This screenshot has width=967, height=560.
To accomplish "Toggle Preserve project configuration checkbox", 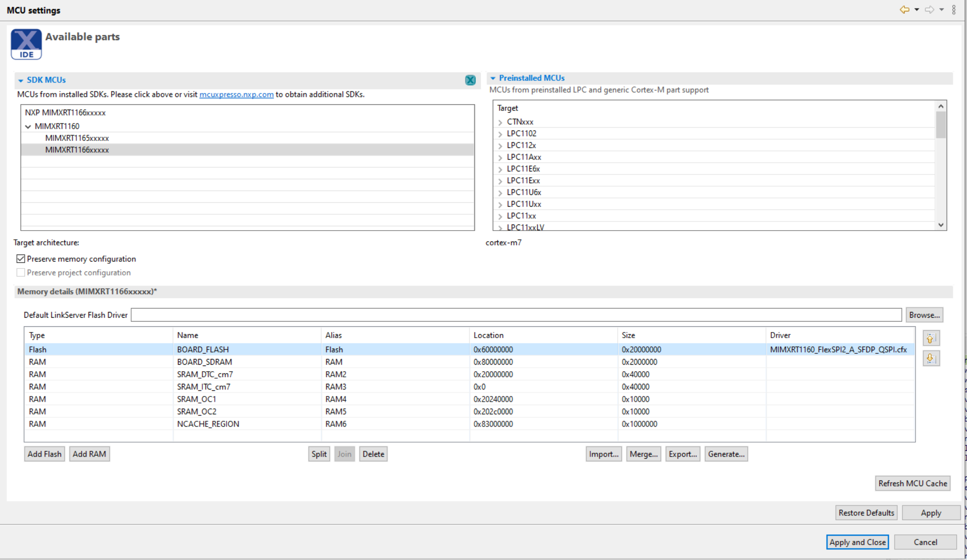I will [20, 273].
